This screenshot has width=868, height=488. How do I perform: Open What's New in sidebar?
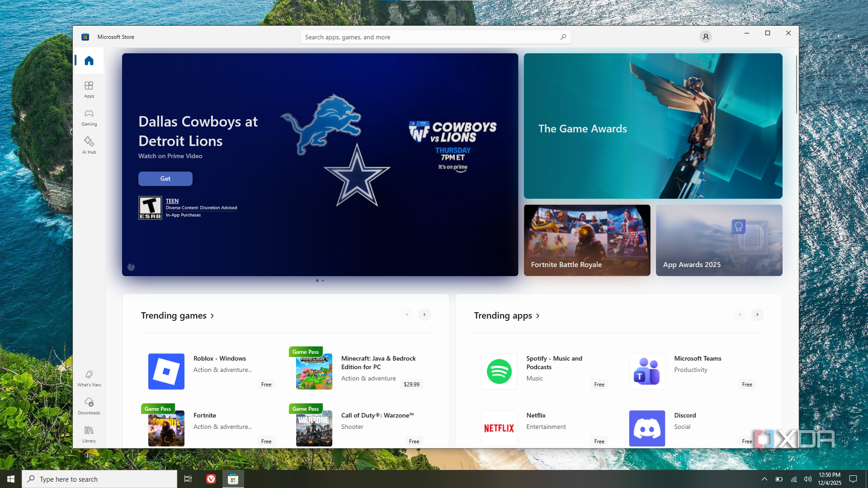point(89,378)
